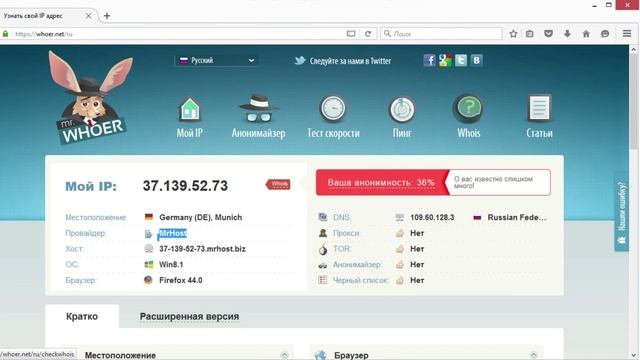
Task: Click the Нет value in the Черный список row
Action: (417, 280)
